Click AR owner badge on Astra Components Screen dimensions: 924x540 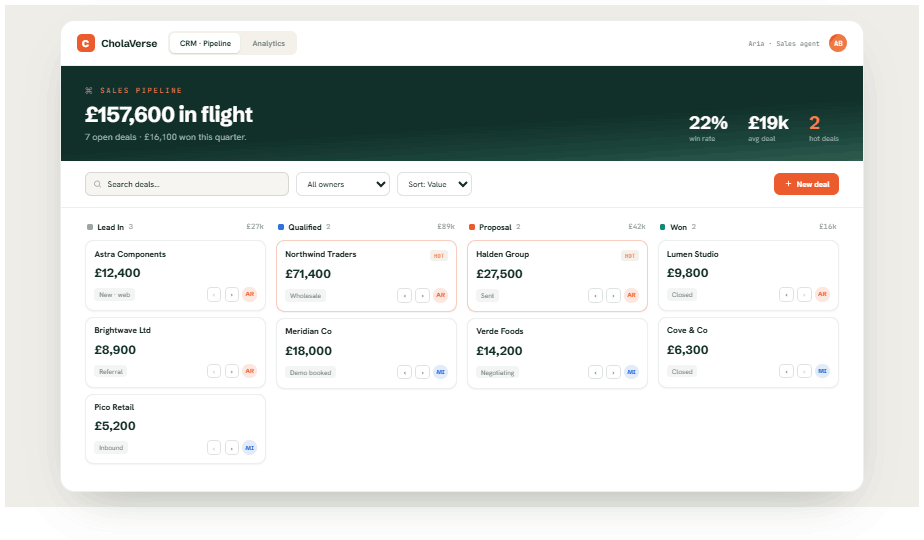click(250, 294)
